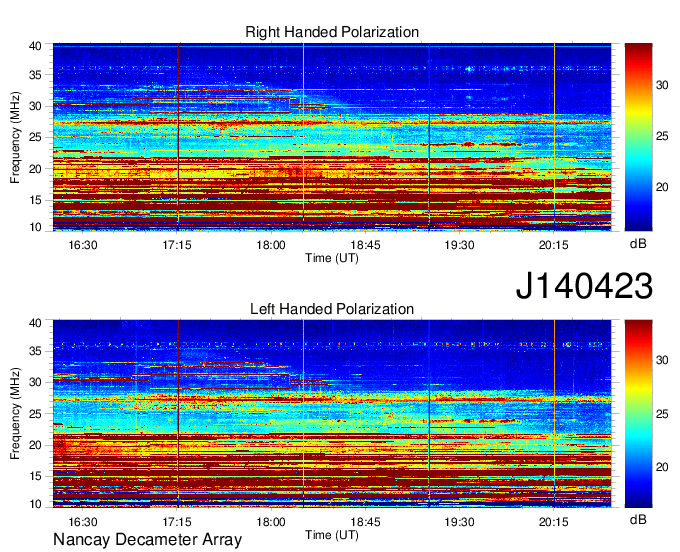Click inside the Left Handed Polarization spectrogram
This screenshot has width=680, height=552.
click(x=332, y=414)
